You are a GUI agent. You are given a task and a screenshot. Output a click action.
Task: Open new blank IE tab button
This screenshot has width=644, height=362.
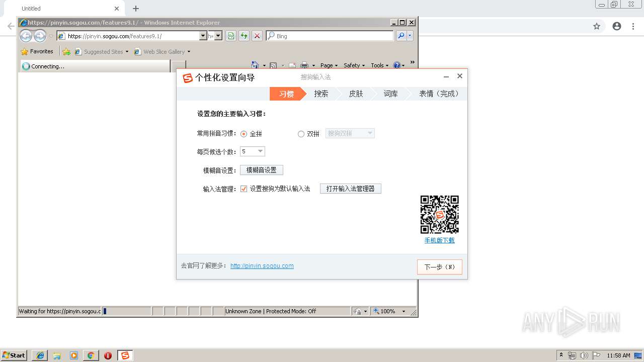tap(179, 66)
